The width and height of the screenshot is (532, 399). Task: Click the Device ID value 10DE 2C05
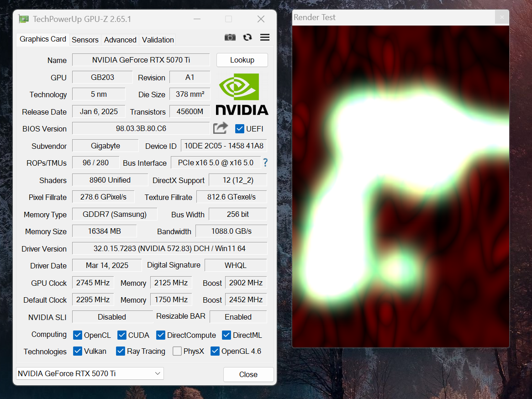224,146
